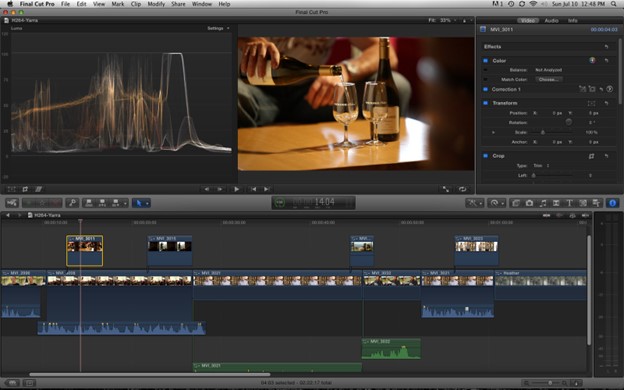The height and width of the screenshot is (390, 624).
Task: Open the edit mode dropdown arrow next to append
Action: click(x=125, y=203)
